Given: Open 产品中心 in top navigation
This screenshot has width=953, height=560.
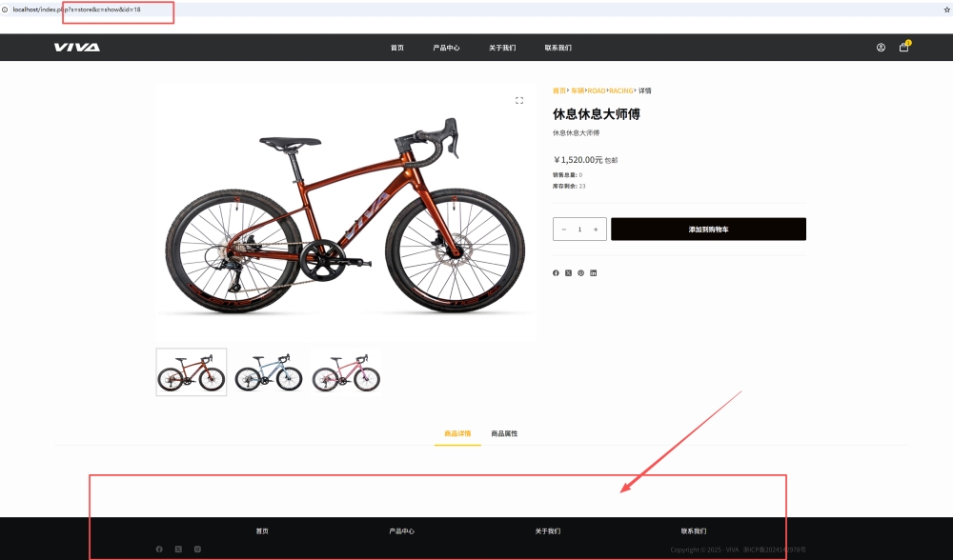Looking at the screenshot, I should (x=446, y=48).
